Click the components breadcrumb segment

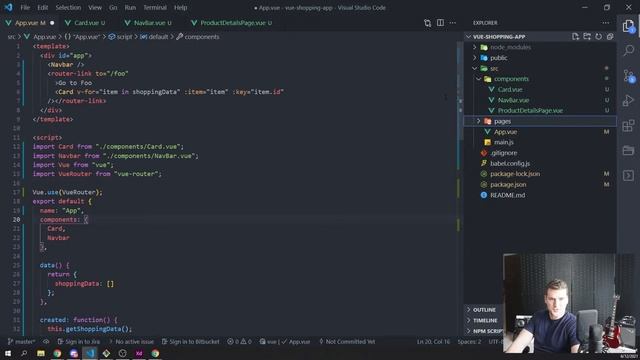198,37
